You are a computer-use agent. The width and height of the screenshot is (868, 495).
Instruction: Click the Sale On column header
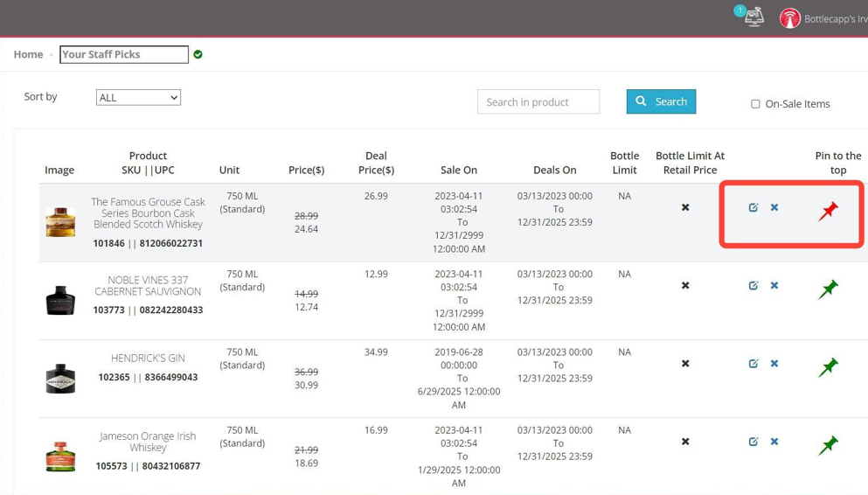point(459,170)
